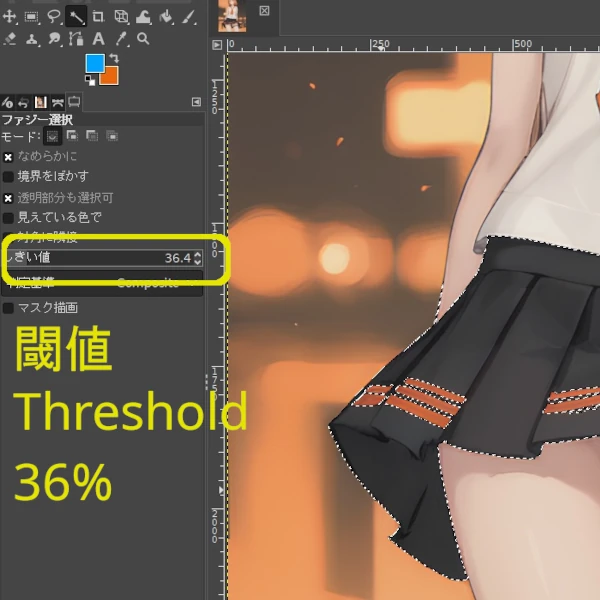
Task: Switch to the fourth dock tab icon
Action: tap(57, 103)
